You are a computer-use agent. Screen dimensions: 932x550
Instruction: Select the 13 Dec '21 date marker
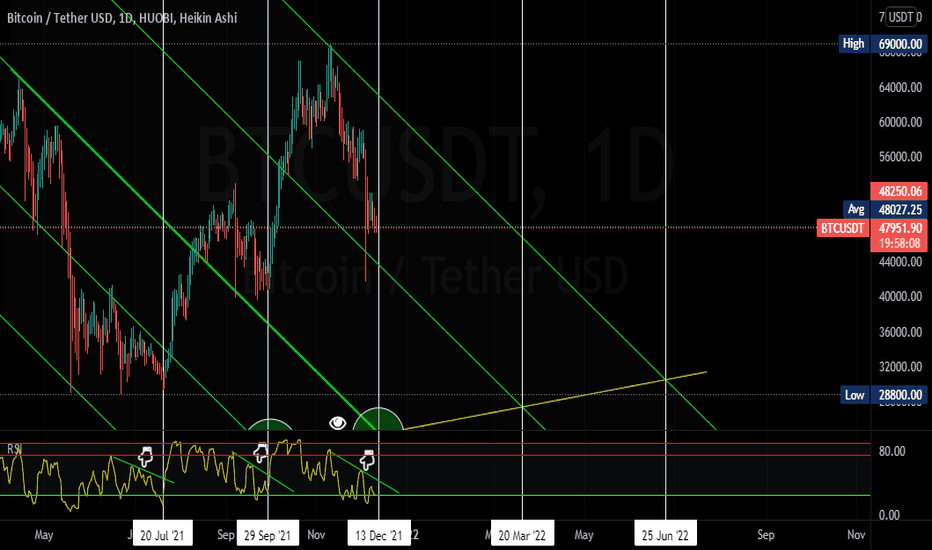tap(379, 535)
